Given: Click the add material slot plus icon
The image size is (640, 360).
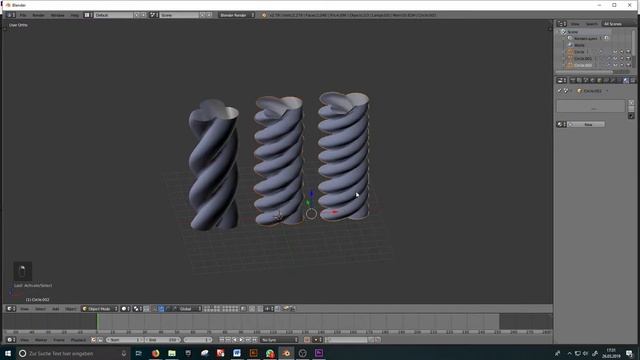Looking at the screenshot, I should coord(631,102).
